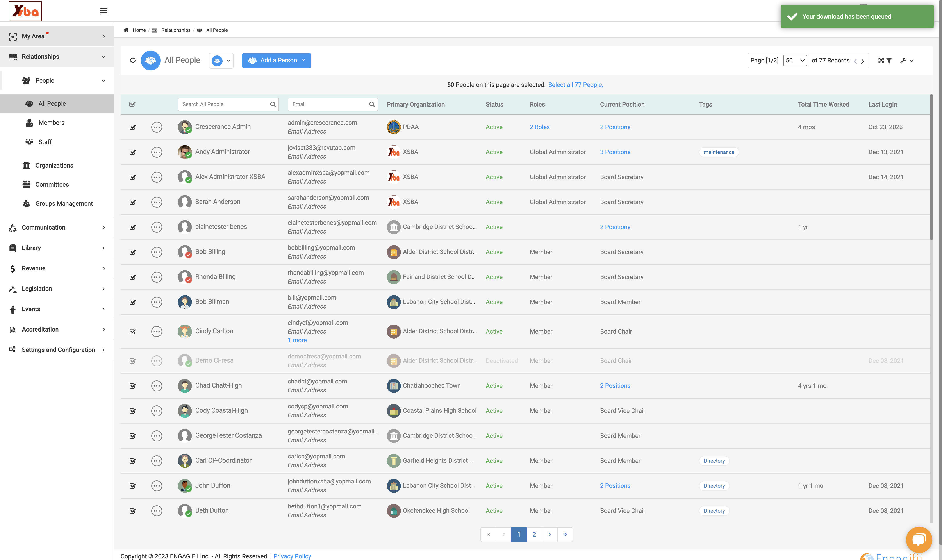The height and width of the screenshot is (560, 942).
Task: Open the All People view selector dropdown
Action: click(221, 61)
